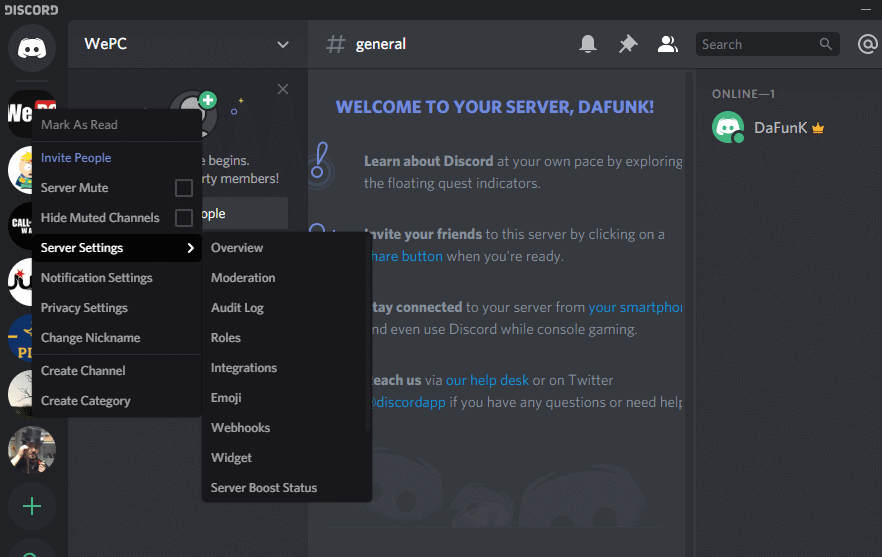The image size is (882, 557).
Task: Expand the Server Settings submenu arrow
Action: [x=191, y=248]
